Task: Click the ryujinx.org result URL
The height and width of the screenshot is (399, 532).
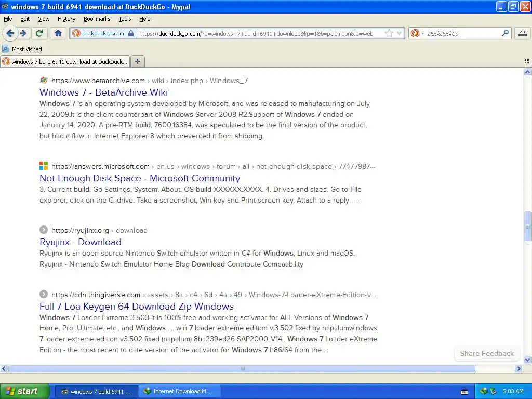Action: [x=99, y=230]
